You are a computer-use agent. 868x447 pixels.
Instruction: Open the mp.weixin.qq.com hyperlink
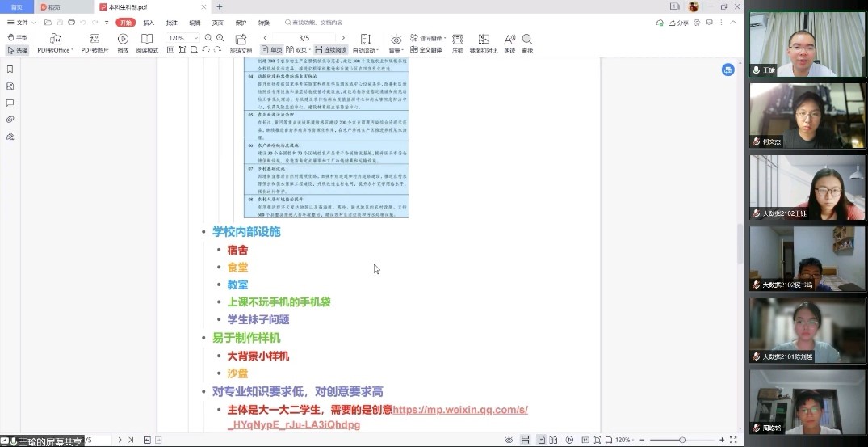(459, 410)
